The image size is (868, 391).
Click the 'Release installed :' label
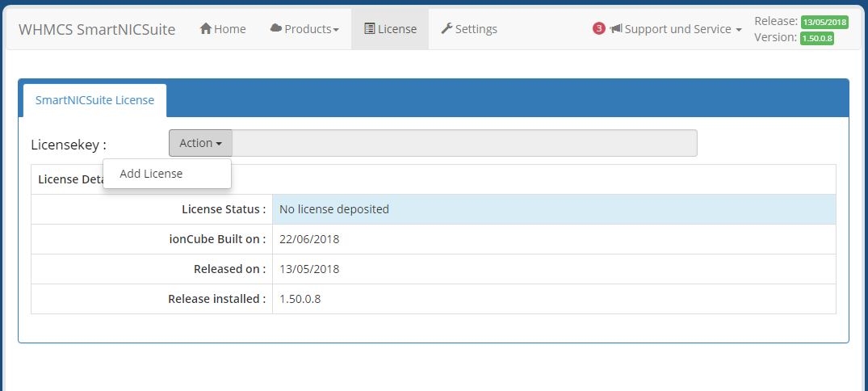click(x=217, y=299)
